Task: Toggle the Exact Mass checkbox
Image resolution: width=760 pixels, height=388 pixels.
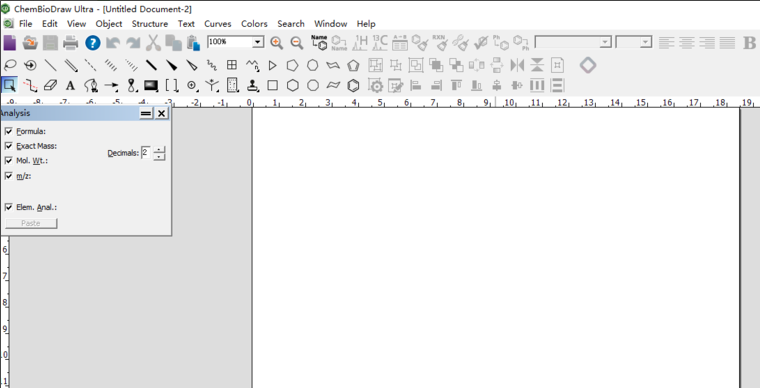Action: [x=8, y=146]
